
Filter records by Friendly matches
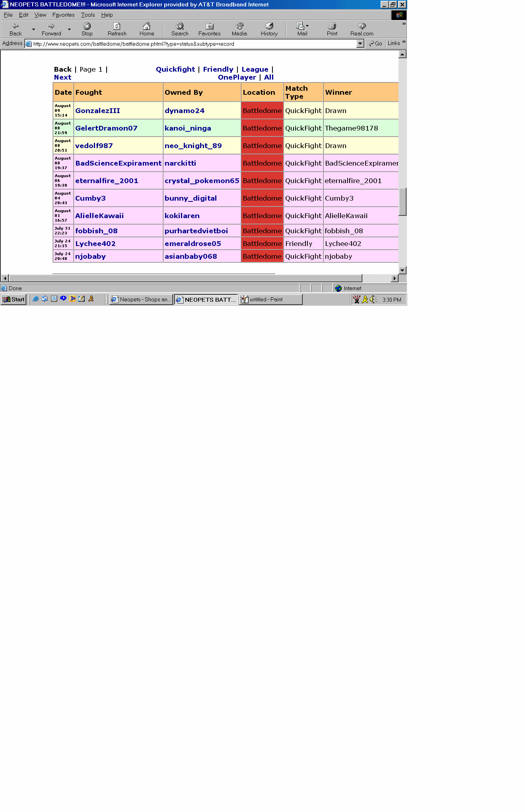point(218,69)
